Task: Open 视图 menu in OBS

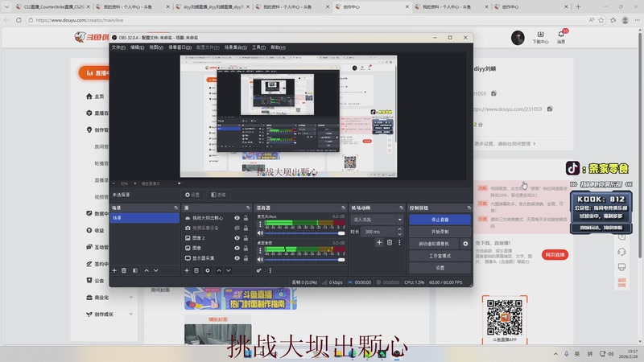Action: coord(156,47)
